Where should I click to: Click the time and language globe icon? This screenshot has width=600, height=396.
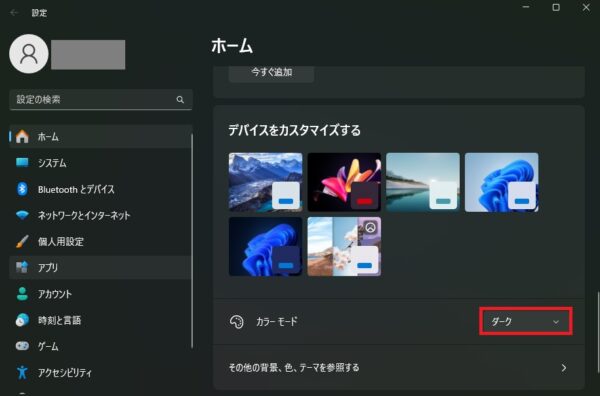pyautogui.click(x=22, y=320)
